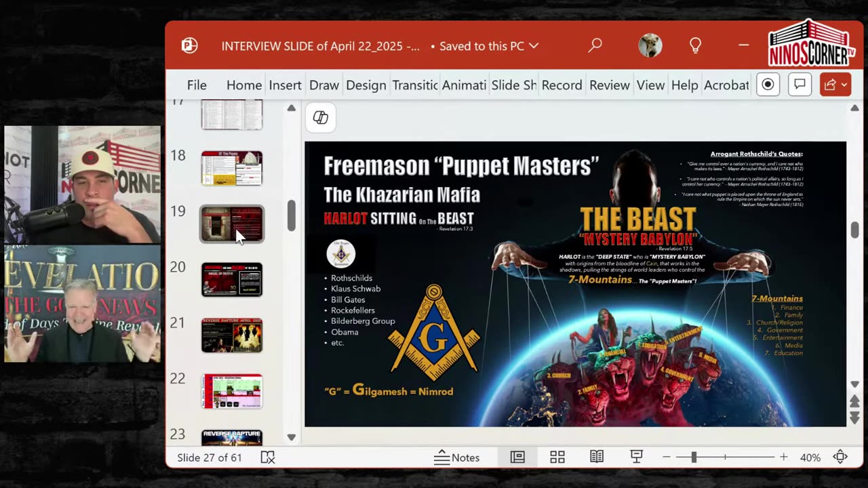Open the Insert tab
The width and height of the screenshot is (868, 488).
click(285, 85)
